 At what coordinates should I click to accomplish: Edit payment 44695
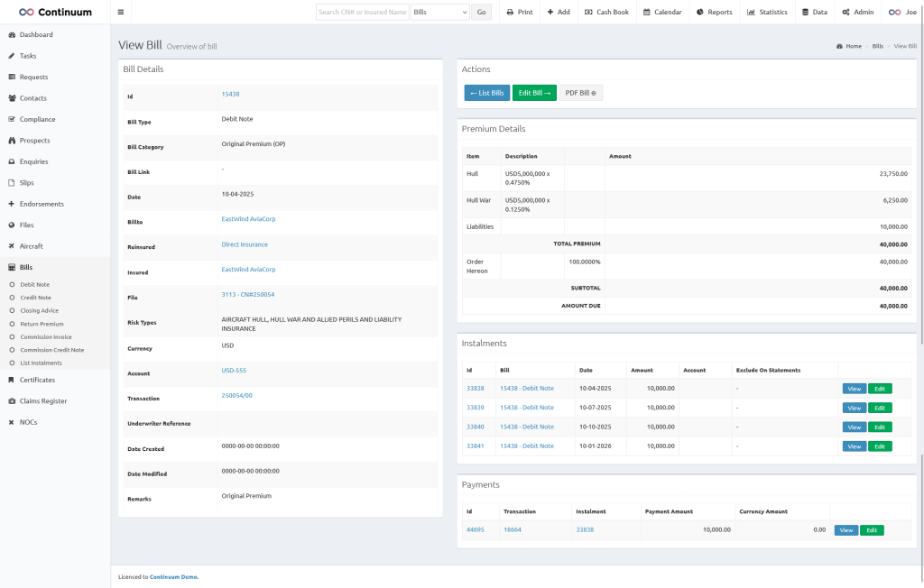pos(872,530)
